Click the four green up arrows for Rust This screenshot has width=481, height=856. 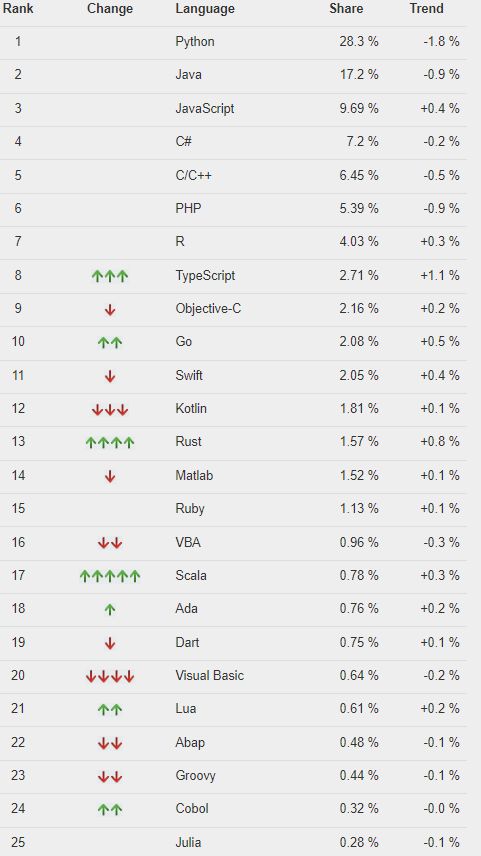110,442
